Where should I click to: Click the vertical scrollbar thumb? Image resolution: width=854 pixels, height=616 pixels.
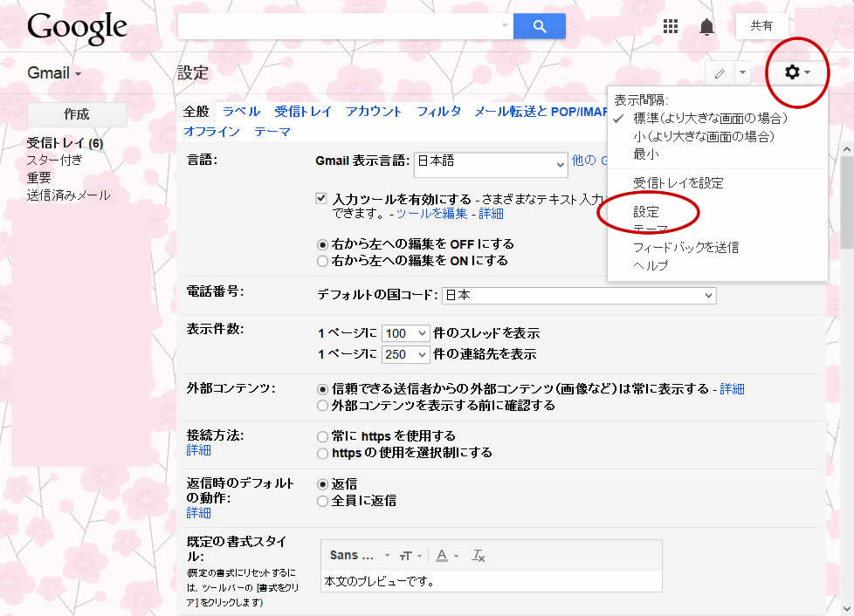click(x=846, y=202)
